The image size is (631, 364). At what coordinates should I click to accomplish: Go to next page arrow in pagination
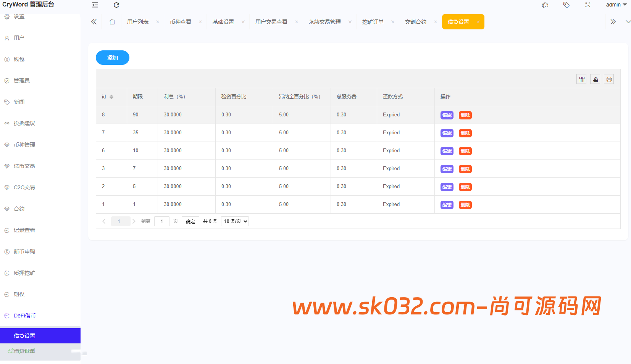click(x=134, y=221)
